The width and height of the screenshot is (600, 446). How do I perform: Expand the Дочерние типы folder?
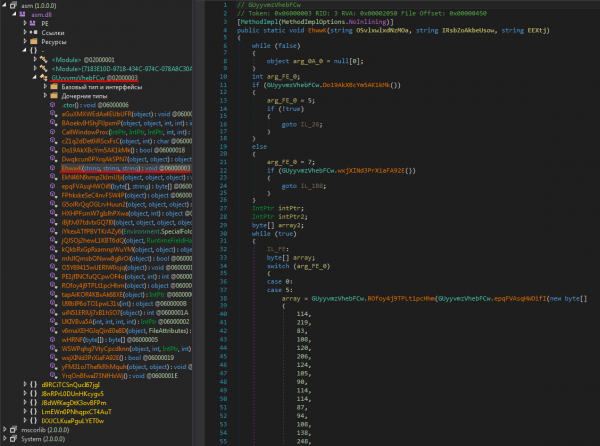tap(46, 97)
